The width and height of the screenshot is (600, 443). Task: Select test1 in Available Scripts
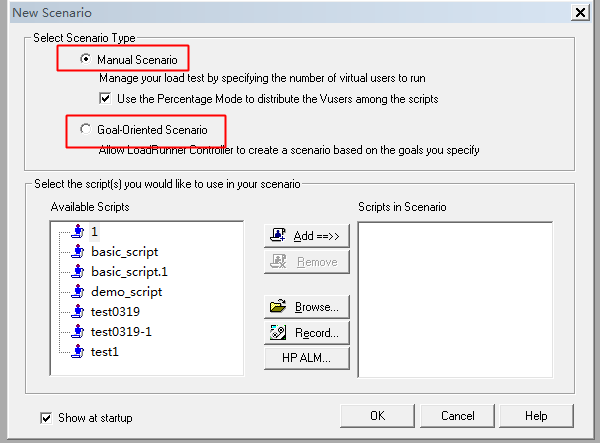(104, 352)
